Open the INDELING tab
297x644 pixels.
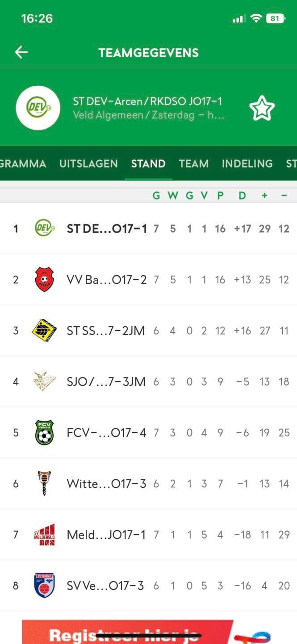point(247,164)
